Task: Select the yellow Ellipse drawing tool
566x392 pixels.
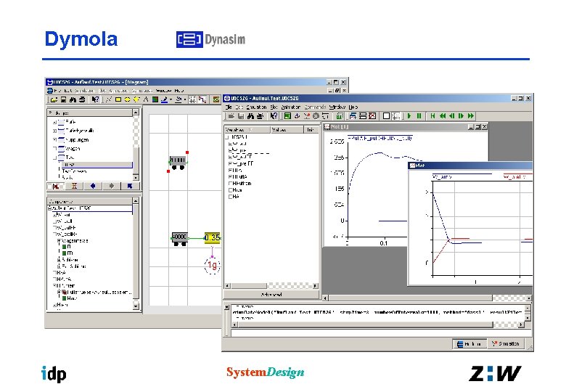Action: point(127,99)
